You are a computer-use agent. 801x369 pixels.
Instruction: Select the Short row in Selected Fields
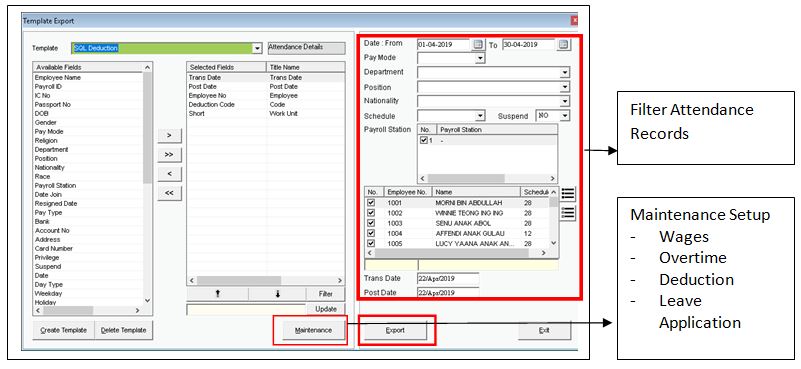coord(266,113)
